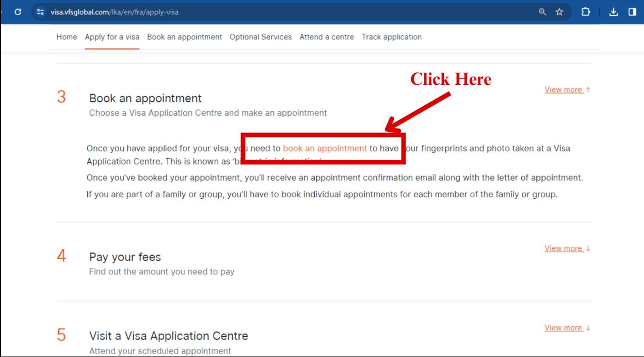The width and height of the screenshot is (644, 357).
Task: Open Book an appointment in top navigation
Action: 184,37
